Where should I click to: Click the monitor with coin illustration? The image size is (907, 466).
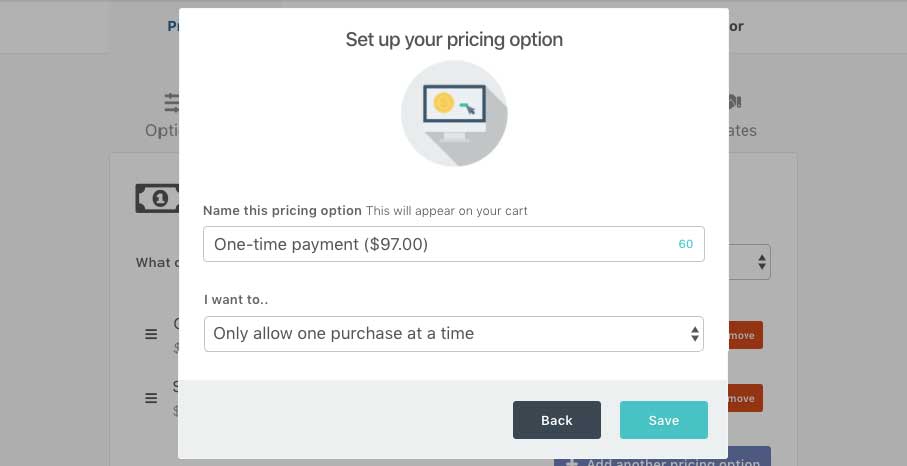(454, 113)
